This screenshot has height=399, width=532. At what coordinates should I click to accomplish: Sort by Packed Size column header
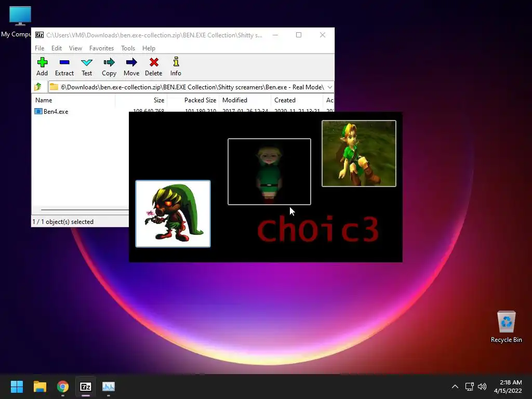point(193,100)
